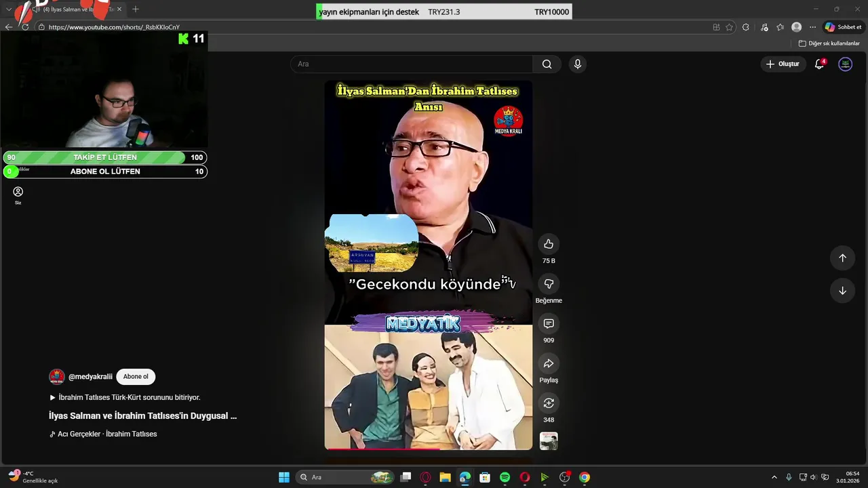Open Microsoft Store from taskbar
Viewport: 868px width, 488px height.
485,477
